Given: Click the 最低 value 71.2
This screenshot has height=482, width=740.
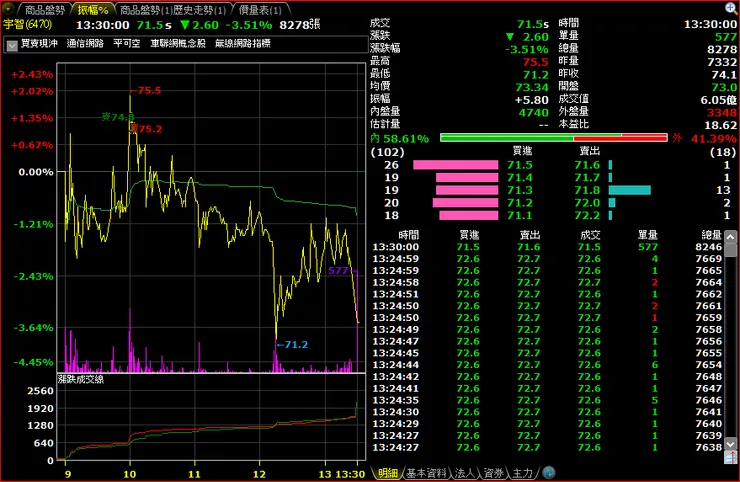Looking at the screenshot, I should (535, 75).
